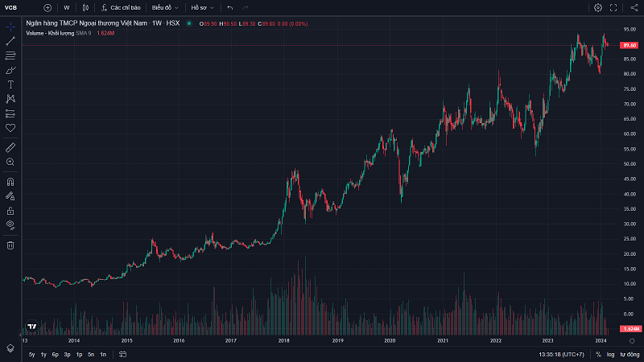Select the text annotation tool
644x362 pixels.
[10, 84]
